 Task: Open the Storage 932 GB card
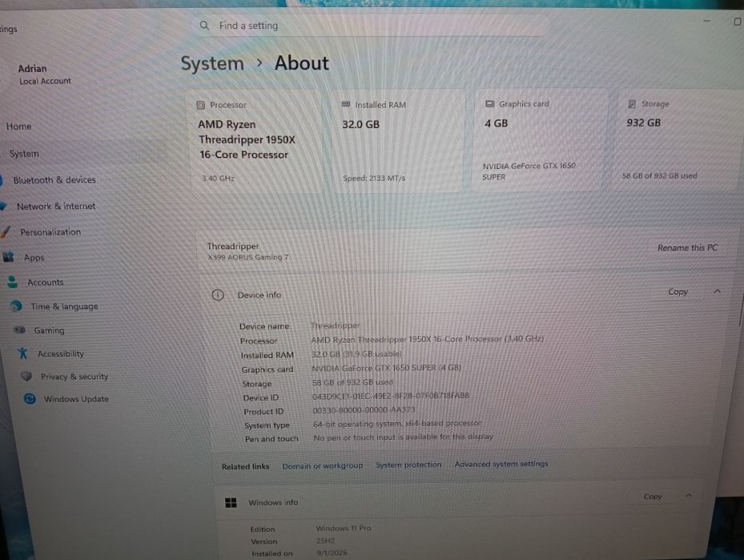(678, 140)
